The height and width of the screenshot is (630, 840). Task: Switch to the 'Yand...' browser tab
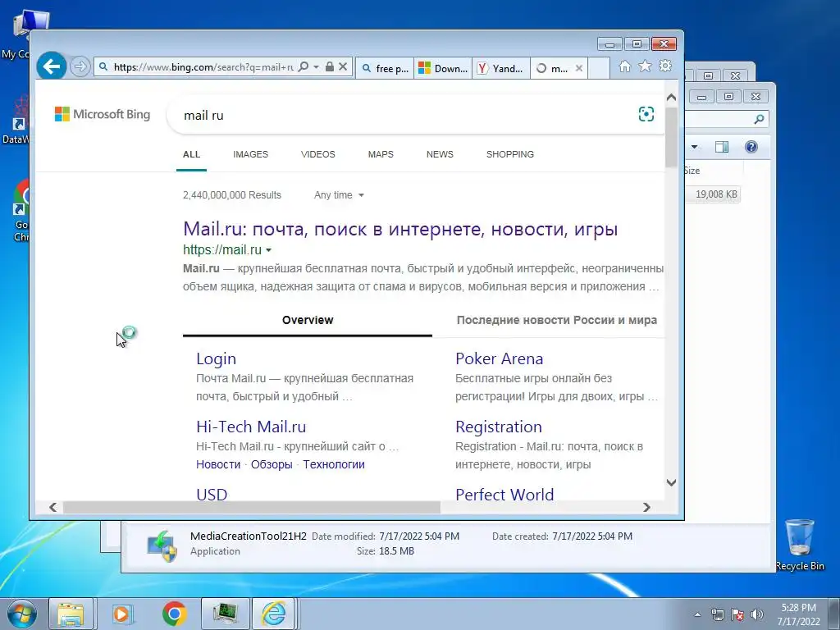click(x=501, y=68)
